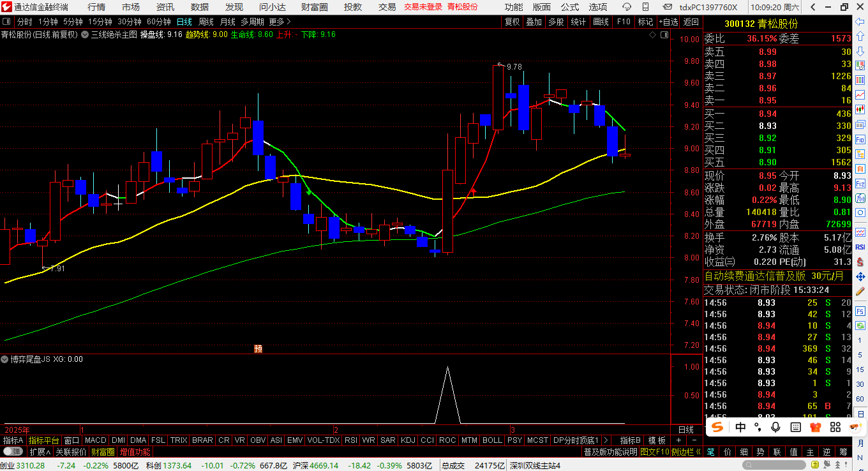Toggle the 日线 period in the toolbar

tap(184, 21)
